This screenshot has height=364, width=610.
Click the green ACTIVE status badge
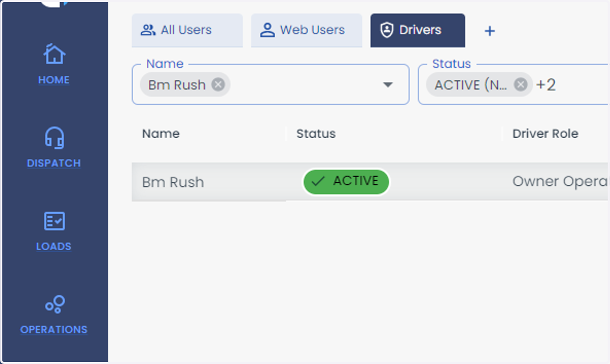pos(346,182)
